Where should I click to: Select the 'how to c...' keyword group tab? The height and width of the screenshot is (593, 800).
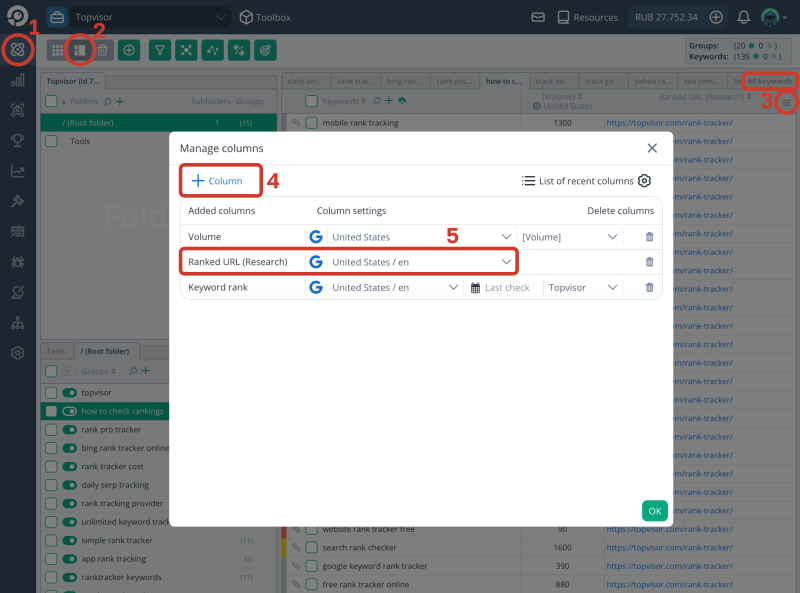point(504,81)
